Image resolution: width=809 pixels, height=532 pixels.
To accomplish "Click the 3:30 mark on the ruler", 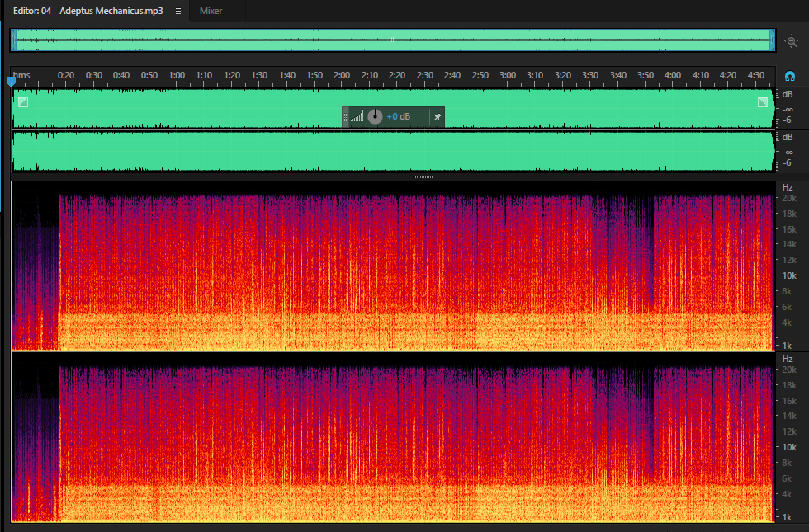I will point(590,75).
